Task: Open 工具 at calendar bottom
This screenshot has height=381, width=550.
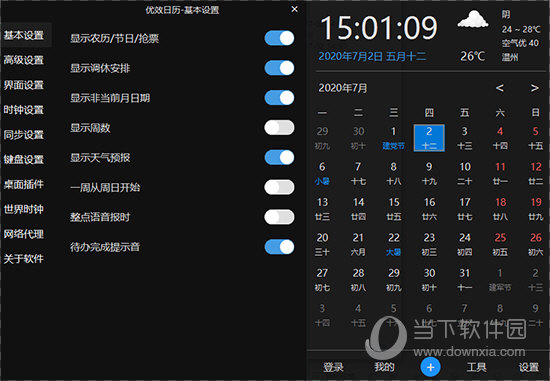Action: pos(477,367)
